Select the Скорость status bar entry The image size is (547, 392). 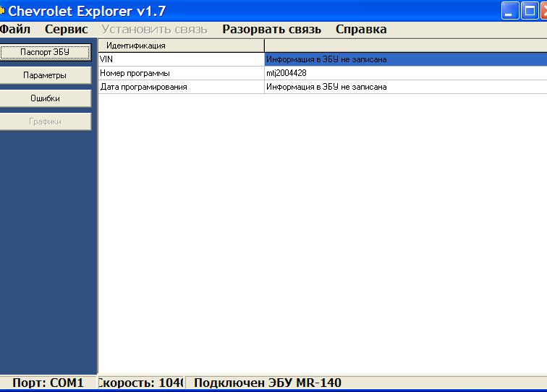point(140,383)
